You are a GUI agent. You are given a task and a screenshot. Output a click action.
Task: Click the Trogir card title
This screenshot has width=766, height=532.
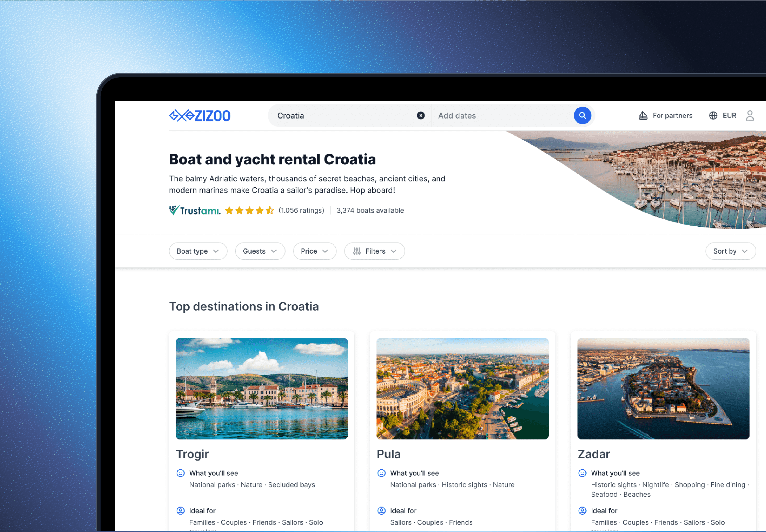[192, 454]
